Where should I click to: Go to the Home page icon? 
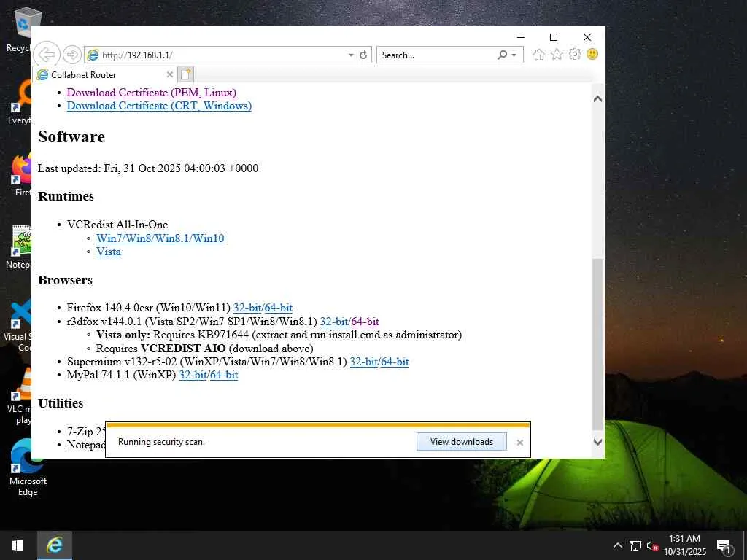coord(539,55)
